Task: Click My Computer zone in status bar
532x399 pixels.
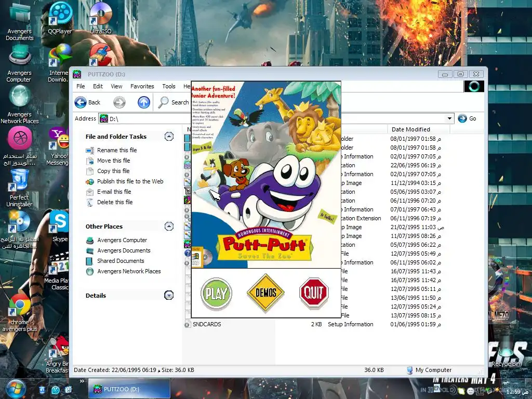Action: point(429,370)
